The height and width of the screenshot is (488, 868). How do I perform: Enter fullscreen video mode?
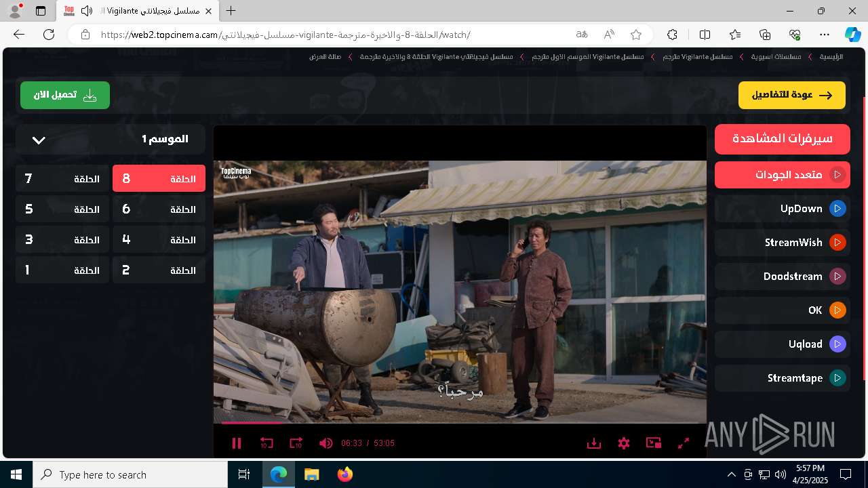684,443
